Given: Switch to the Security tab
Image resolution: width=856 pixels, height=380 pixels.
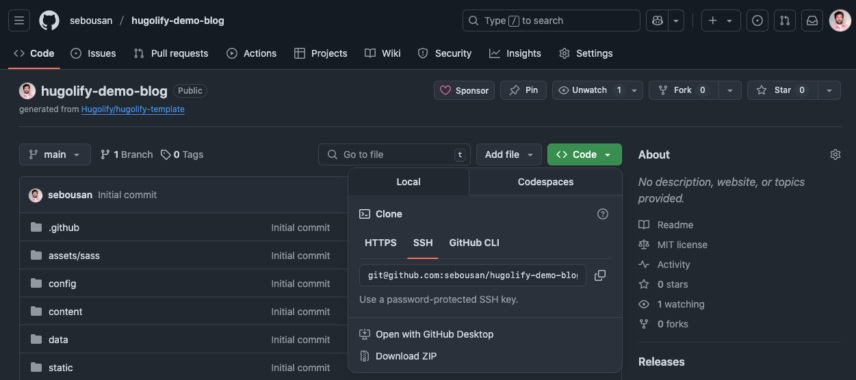Looking at the screenshot, I should tap(444, 54).
